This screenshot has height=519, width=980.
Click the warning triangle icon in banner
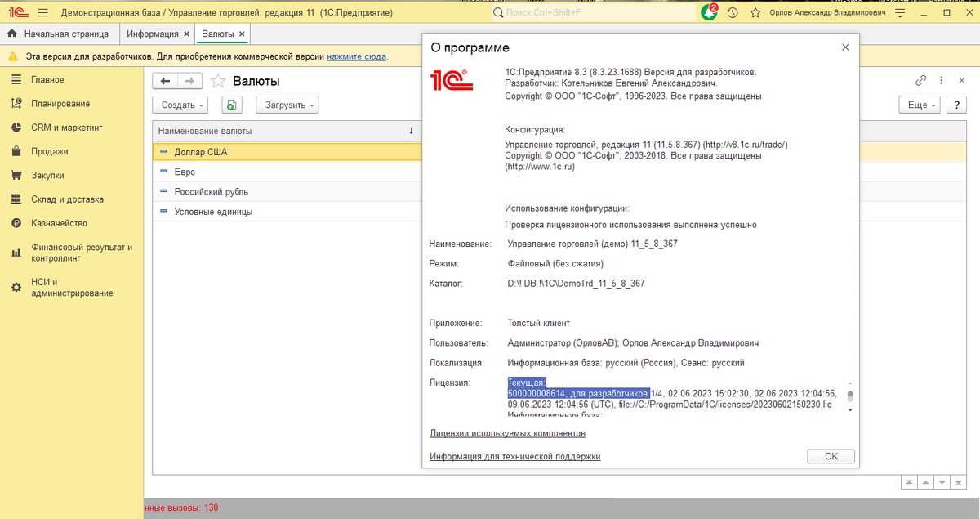13,56
